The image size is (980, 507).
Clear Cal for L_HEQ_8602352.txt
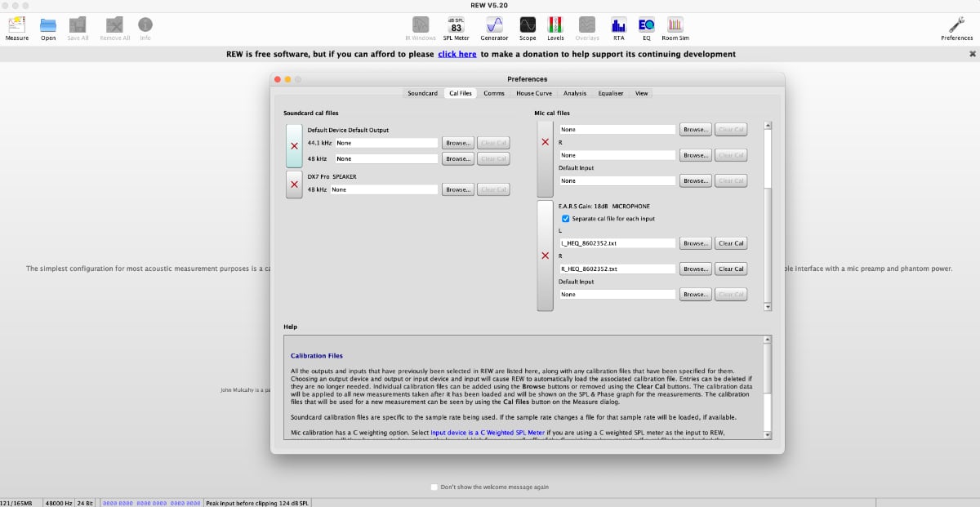click(730, 243)
